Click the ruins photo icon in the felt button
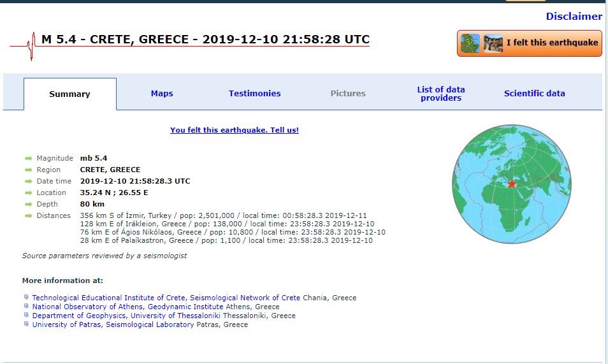Image resolution: width=608 pixels, height=364 pixels. point(493,43)
